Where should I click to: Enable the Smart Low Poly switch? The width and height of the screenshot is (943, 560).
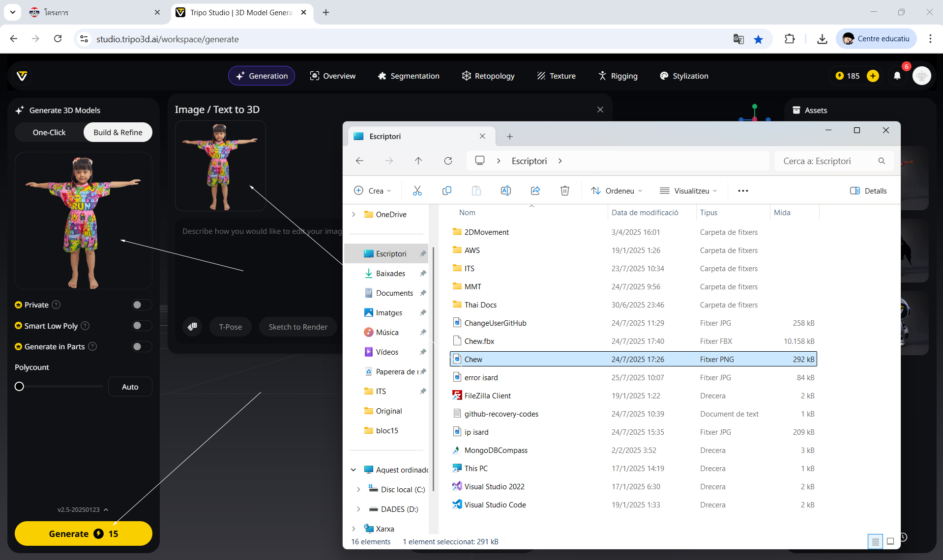141,326
